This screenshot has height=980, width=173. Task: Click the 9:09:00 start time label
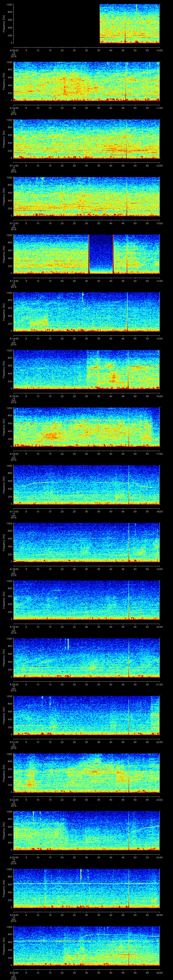point(14,50)
